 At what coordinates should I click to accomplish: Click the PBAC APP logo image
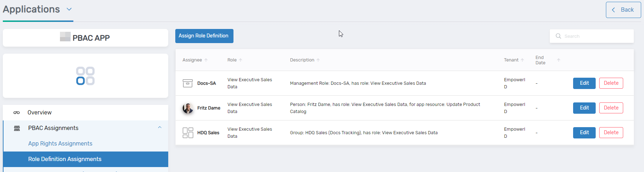coord(65,37)
